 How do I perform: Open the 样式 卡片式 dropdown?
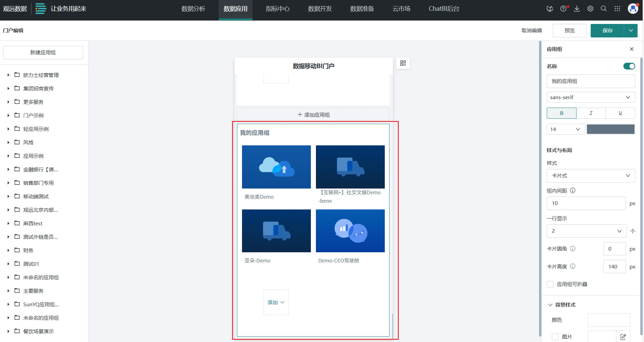pos(591,176)
